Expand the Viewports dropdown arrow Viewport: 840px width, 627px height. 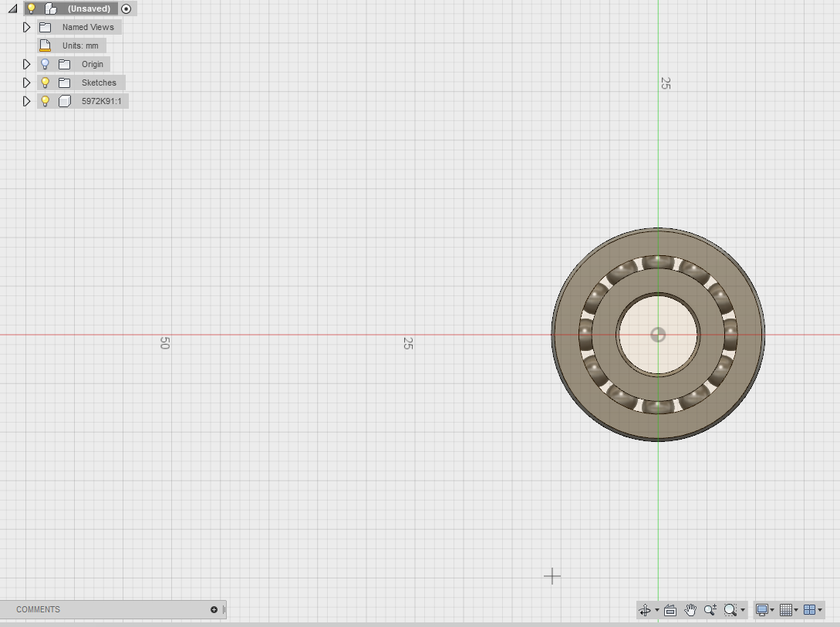tap(820, 610)
